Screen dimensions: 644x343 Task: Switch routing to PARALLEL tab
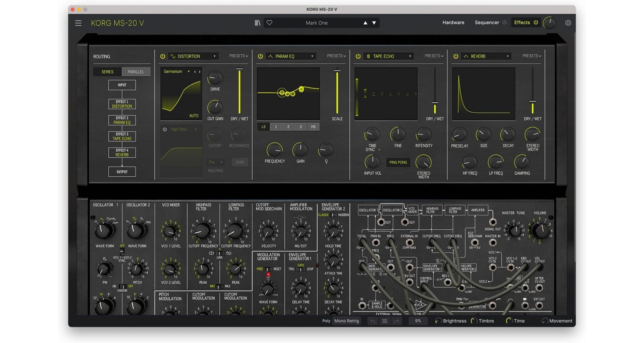tap(136, 72)
